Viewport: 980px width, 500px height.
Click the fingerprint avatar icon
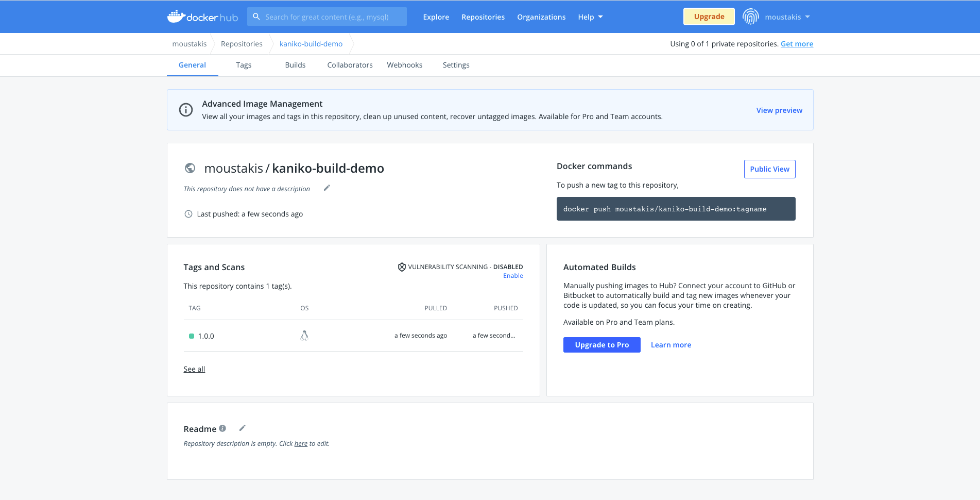point(750,16)
